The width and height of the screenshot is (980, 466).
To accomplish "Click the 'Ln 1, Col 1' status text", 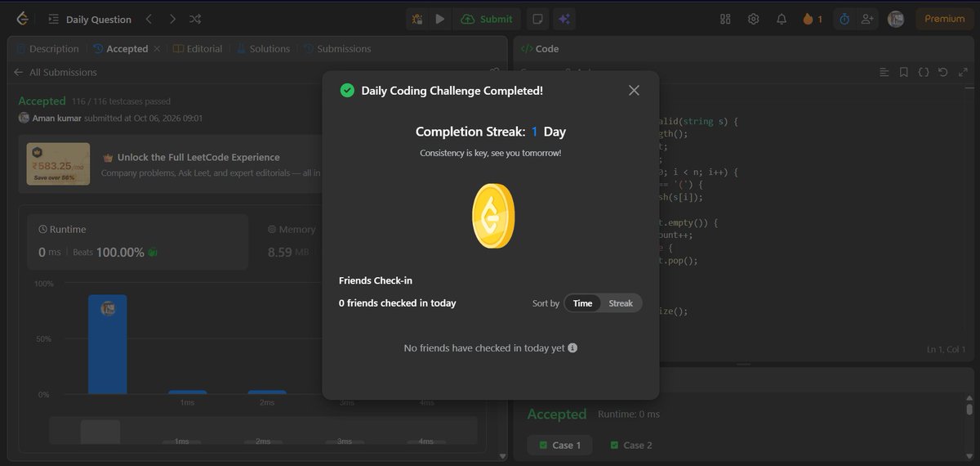I will [x=946, y=349].
